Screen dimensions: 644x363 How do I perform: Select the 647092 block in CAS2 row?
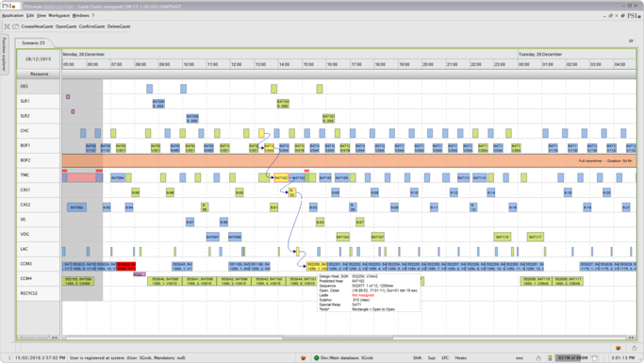click(76, 207)
